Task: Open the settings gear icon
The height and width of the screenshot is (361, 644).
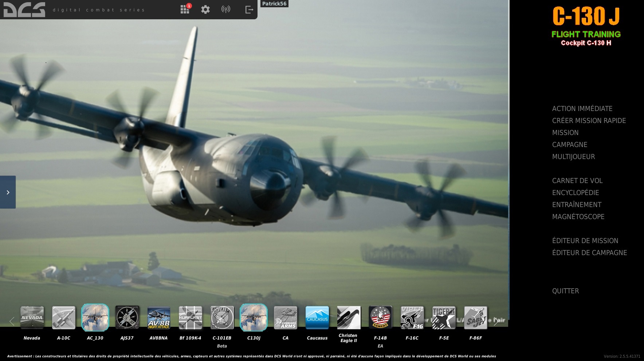Action: tap(205, 9)
